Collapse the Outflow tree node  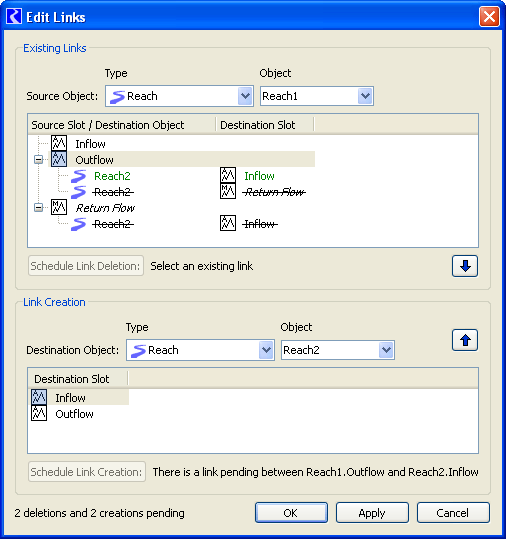pos(38,160)
